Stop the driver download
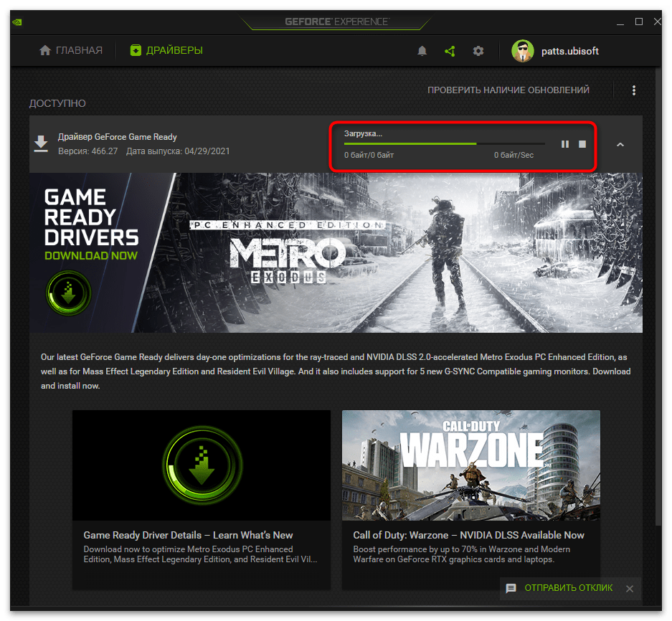Viewport: 672px width, 621px height. 582,144
